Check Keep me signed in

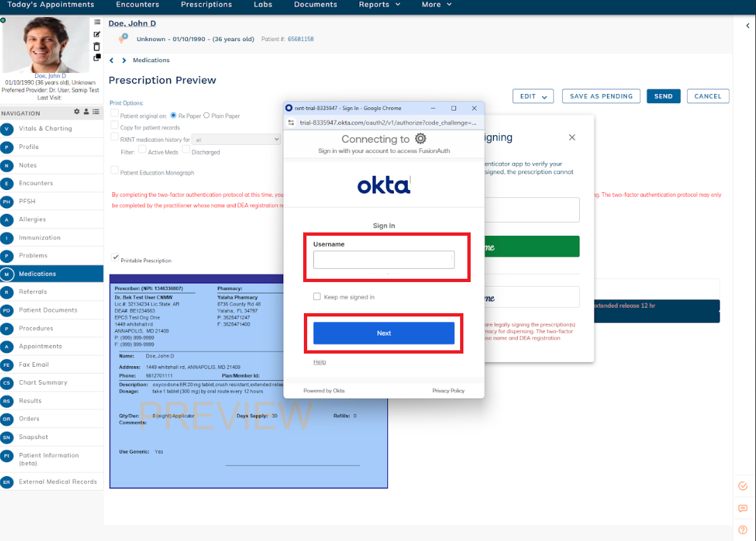click(x=316, y=296)
